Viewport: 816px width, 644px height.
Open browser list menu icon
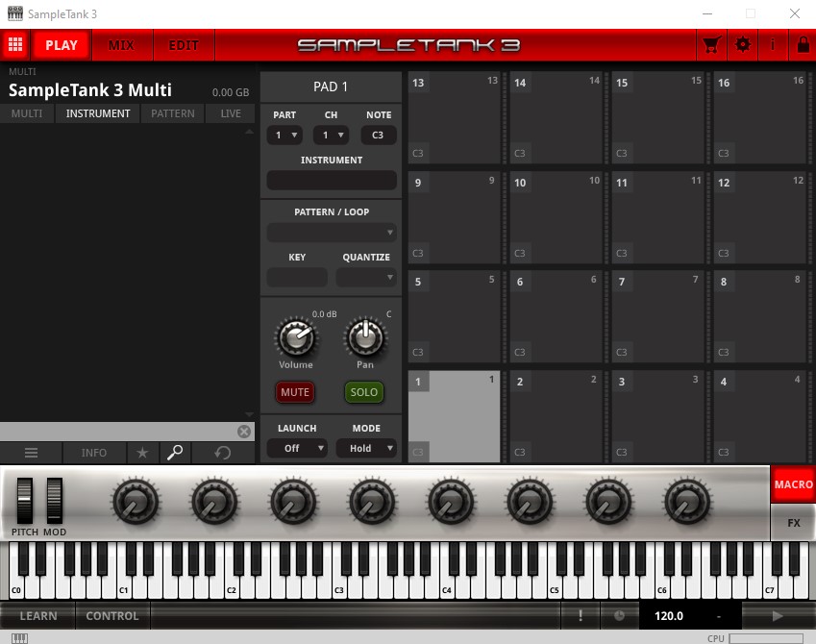tap(31, 453)
